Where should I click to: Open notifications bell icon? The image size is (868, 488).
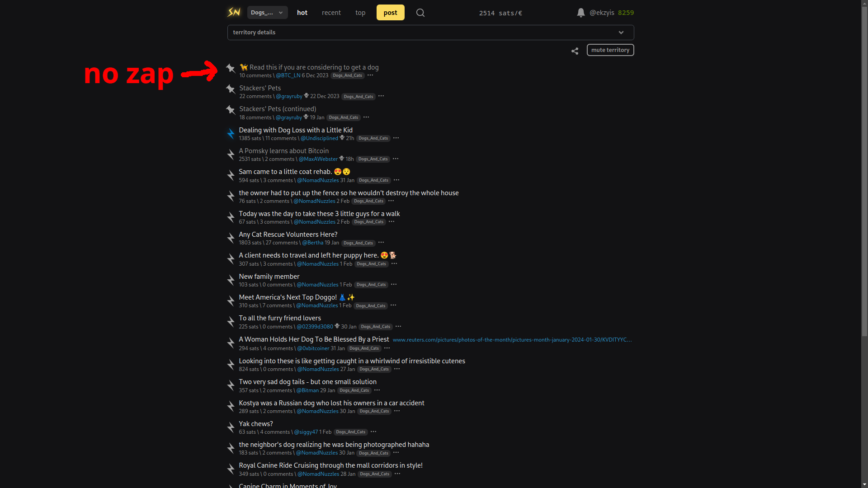581,13
